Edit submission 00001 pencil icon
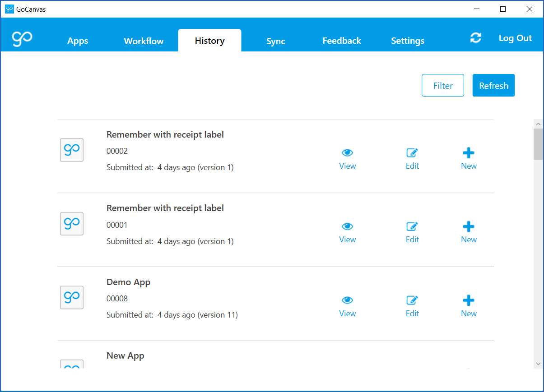 point(412,226)
